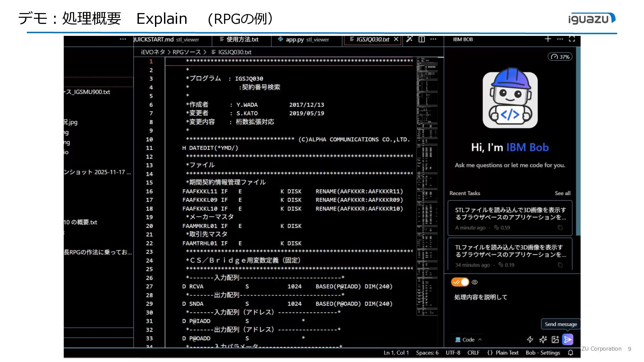Open ンショット 2025-11-17 file in explorer
This screenshot has width=644, height=362.
pos(97,172)
